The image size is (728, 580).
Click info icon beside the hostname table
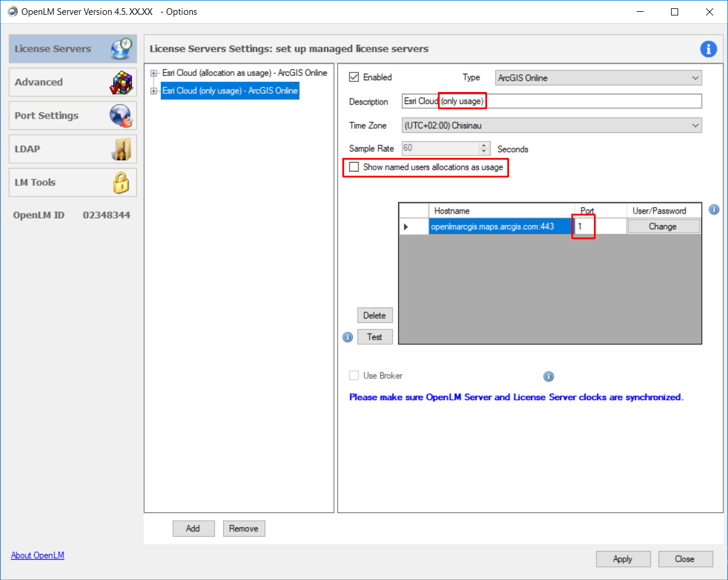(714, 210)
